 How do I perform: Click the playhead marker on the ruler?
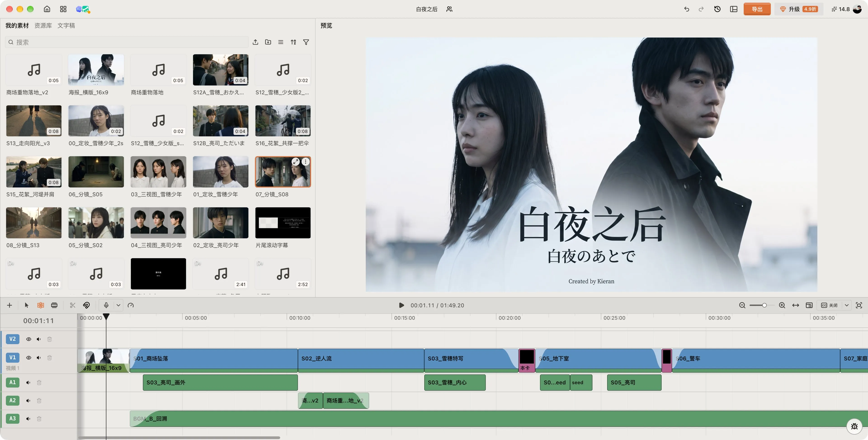tap(106, 317)
